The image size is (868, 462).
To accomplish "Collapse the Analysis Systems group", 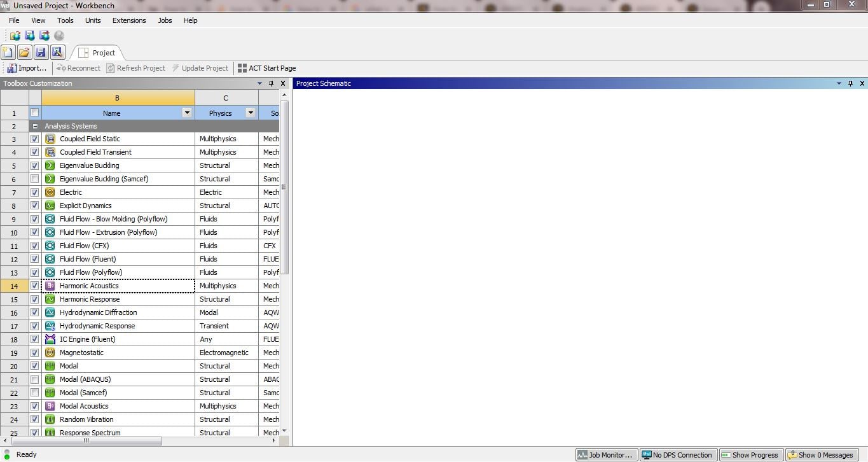I will tap(35, 126).
